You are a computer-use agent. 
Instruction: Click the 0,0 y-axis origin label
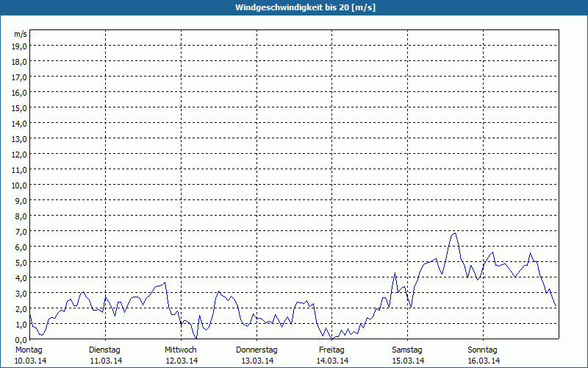[x=20, y=339]
